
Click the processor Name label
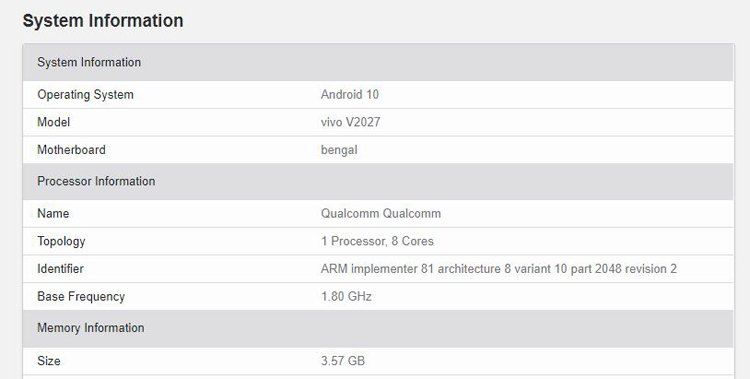53,213
